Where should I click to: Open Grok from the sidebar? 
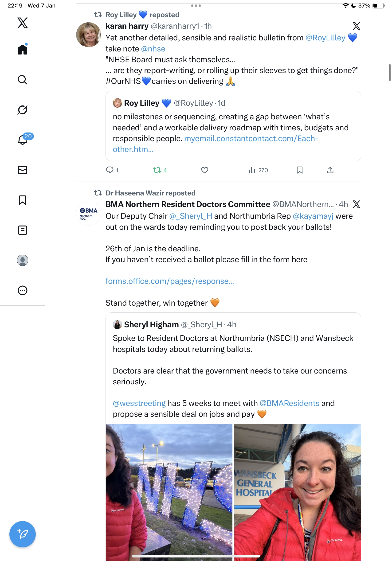click(23, 110)
